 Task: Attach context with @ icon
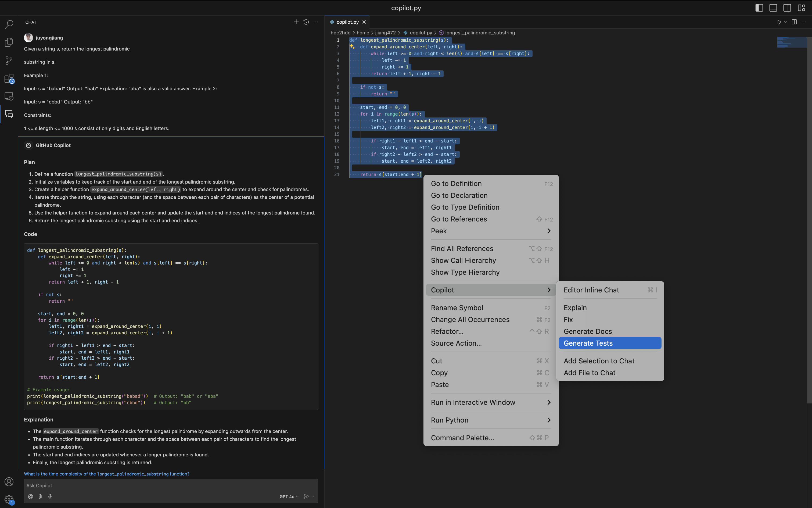click(31, 496)
